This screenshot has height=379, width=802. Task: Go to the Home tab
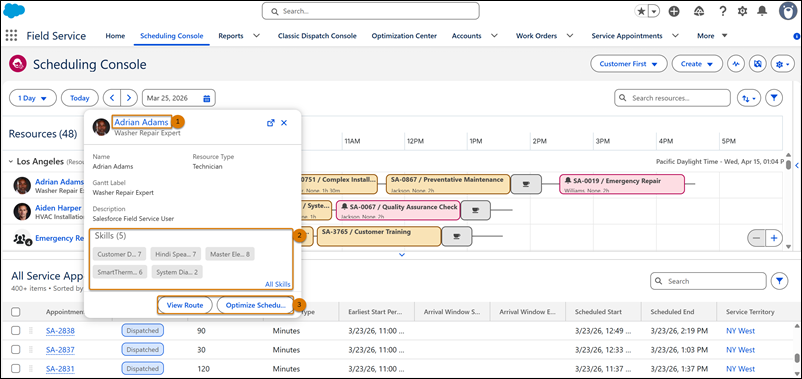(115, 36)
